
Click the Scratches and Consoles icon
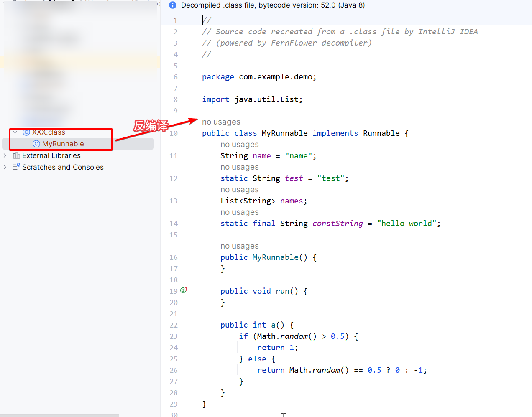pos(17,167)
